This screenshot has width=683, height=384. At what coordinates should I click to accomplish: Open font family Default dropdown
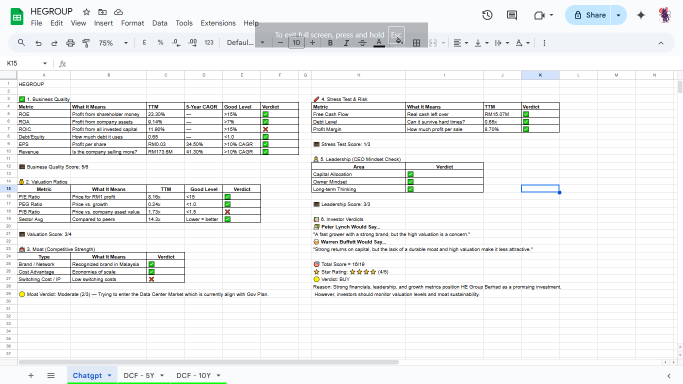(x=245, y=43)
